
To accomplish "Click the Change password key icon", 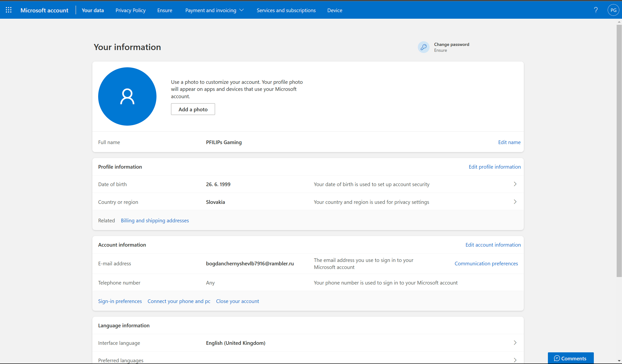I will click(x=423, y=47).
